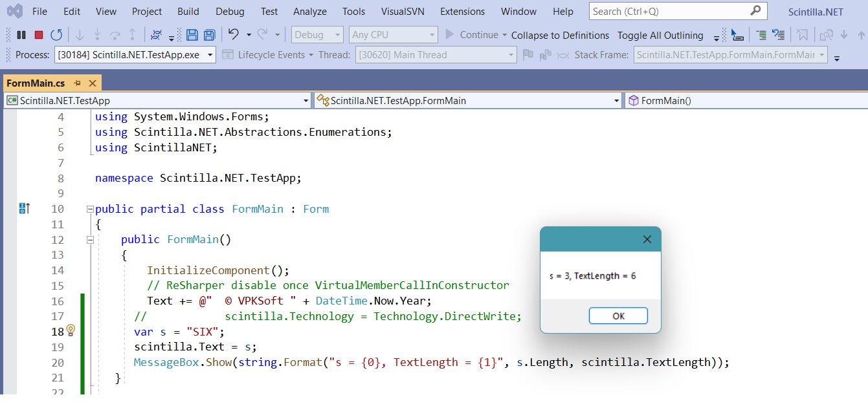868x419 pixels.
Task: Stop debugging using red square icon
Action: [38, 34]
